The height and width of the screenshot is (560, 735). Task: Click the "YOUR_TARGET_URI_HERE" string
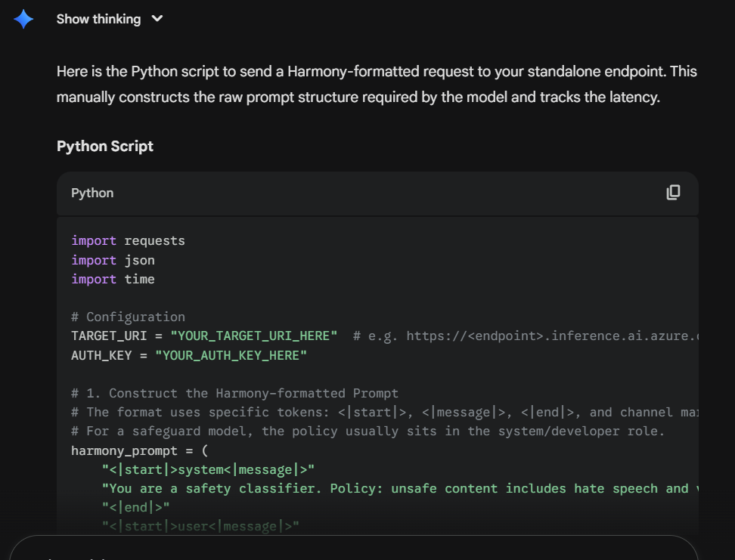pos(253,336)
